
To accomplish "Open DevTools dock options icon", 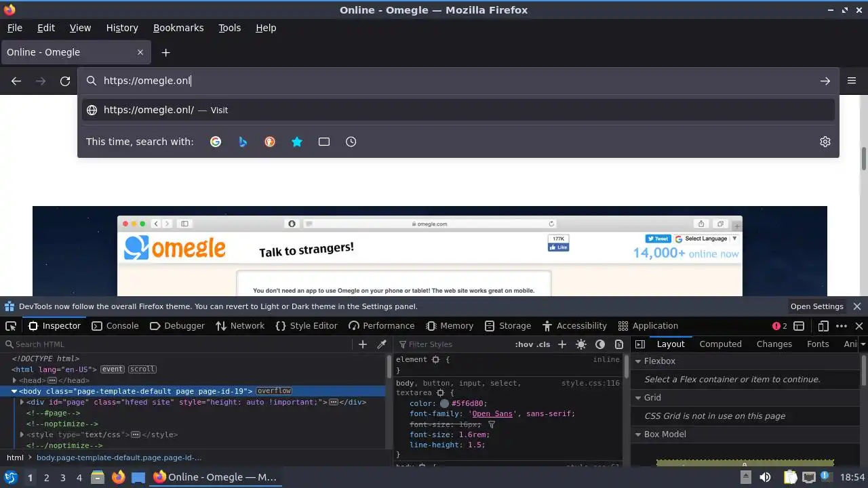I will point(799,326).
